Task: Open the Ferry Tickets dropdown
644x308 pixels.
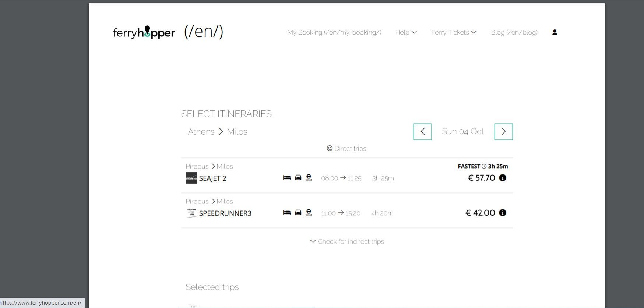Action: tap(454, 32)
